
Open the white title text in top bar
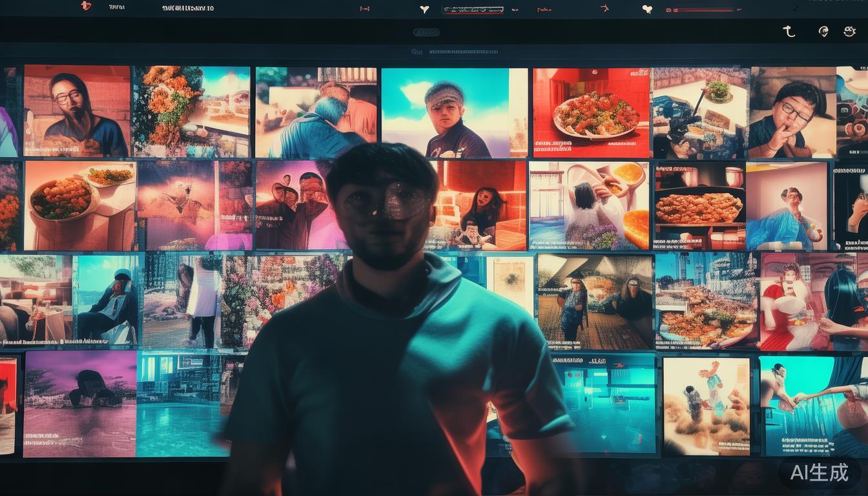click(188, 8)
